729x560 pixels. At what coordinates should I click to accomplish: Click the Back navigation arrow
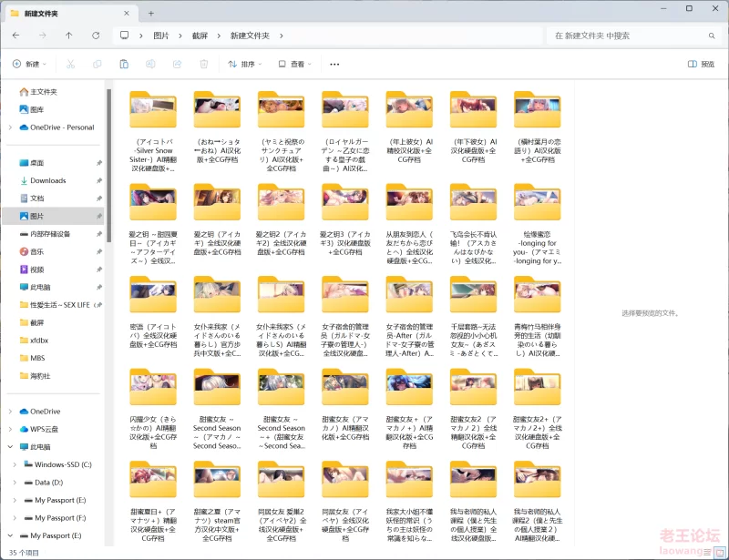tap(15, 36)
